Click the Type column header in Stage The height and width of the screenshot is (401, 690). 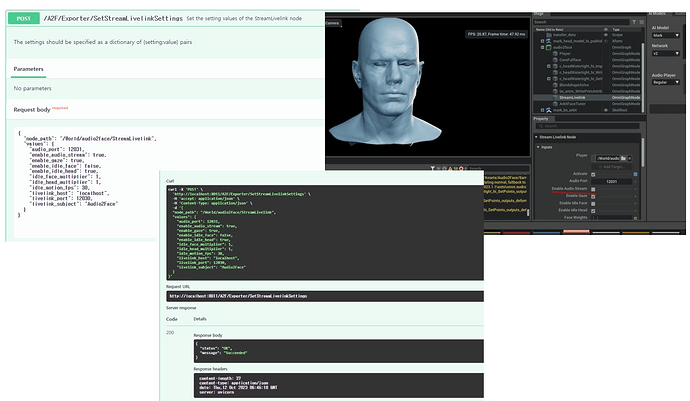[x=616, y=29]
